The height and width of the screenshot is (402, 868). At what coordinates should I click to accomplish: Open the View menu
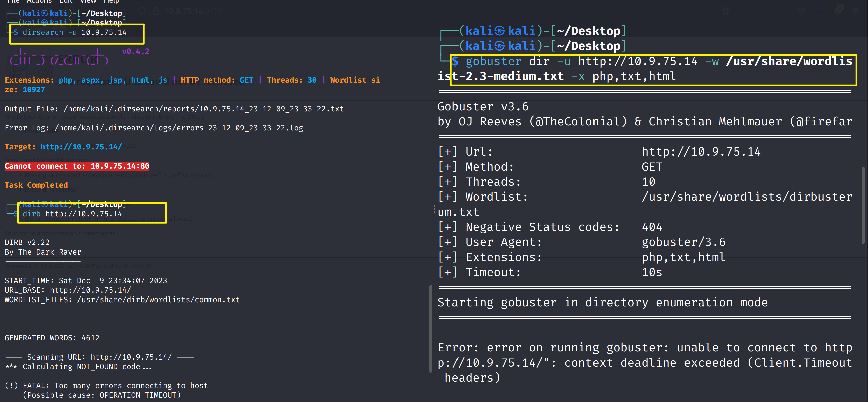click(88, 1)
